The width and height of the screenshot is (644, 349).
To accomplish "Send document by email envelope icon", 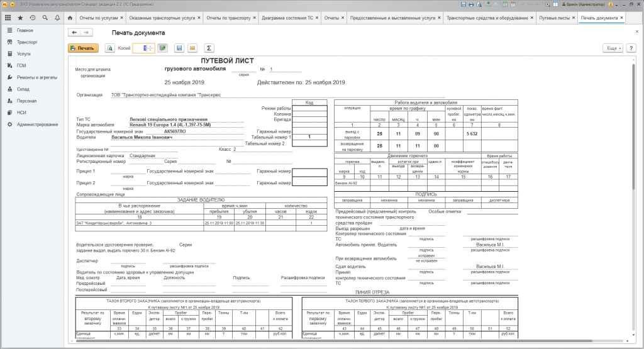I will point(192,48).
